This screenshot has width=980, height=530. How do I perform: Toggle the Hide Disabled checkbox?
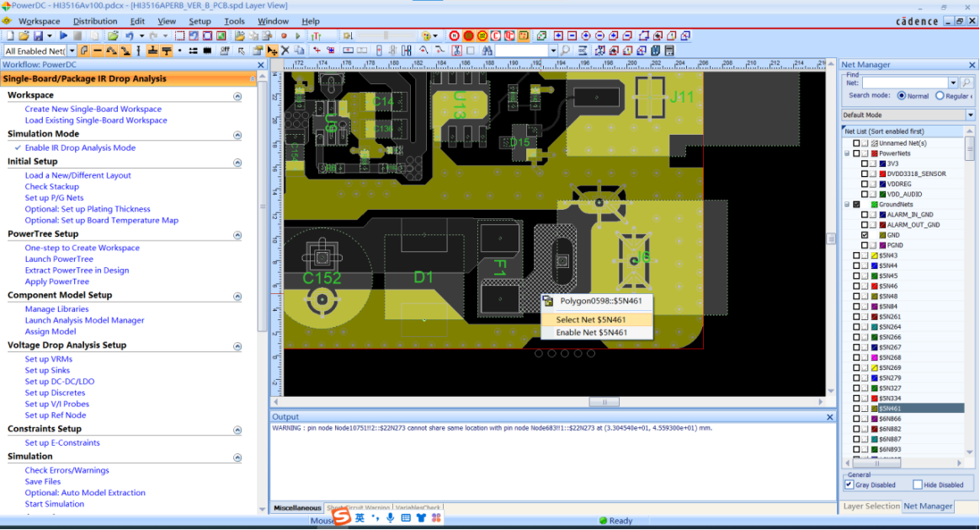[918, 484]
